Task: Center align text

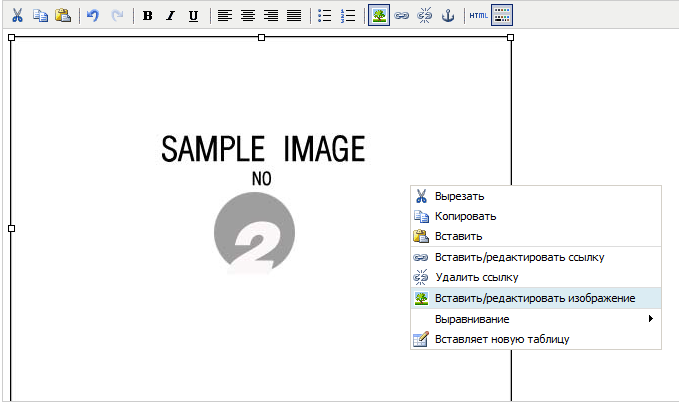Action: pos(248,16)
